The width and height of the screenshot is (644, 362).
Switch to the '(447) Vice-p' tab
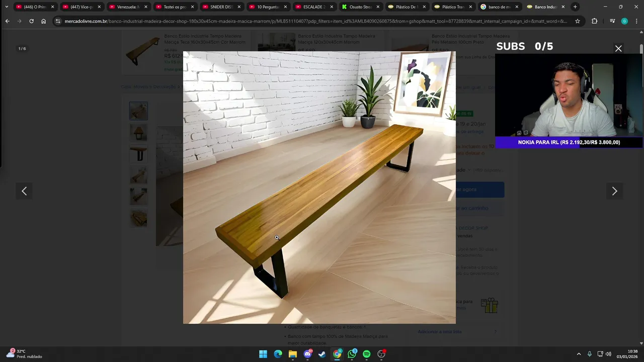click(x=82, y=7)
